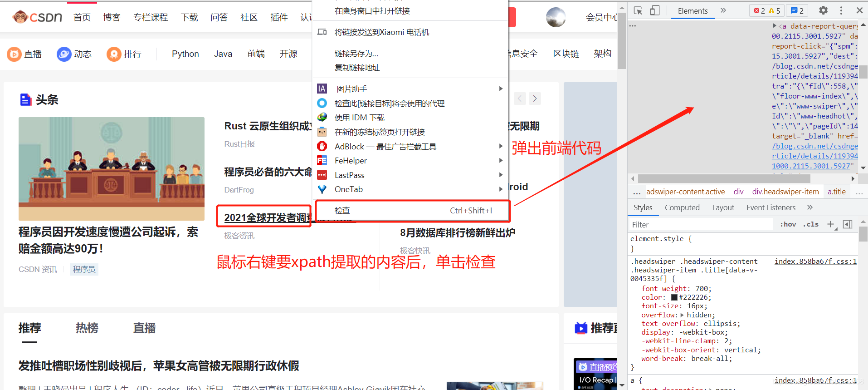868x390 pixels.
Task: Click the user avatar in header
Action: tap(556, 17)
